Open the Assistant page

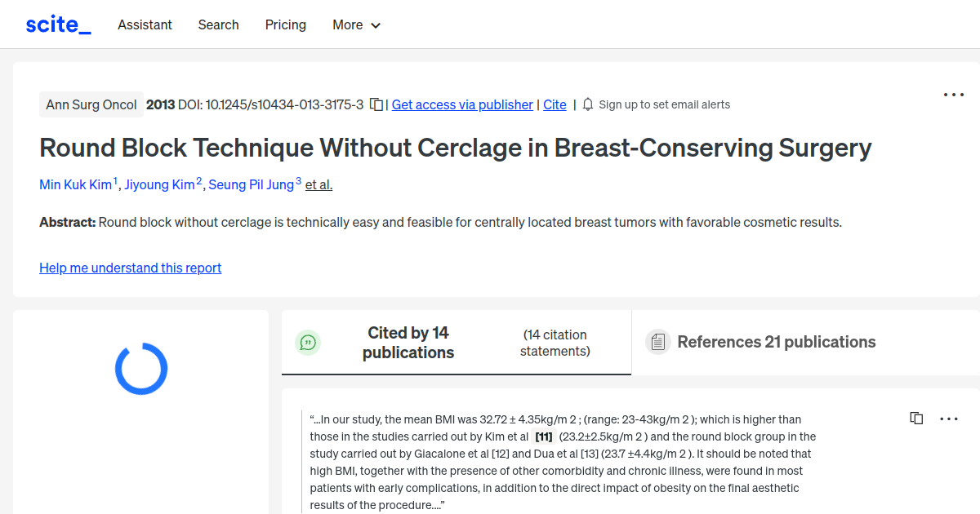coord(145,24)
